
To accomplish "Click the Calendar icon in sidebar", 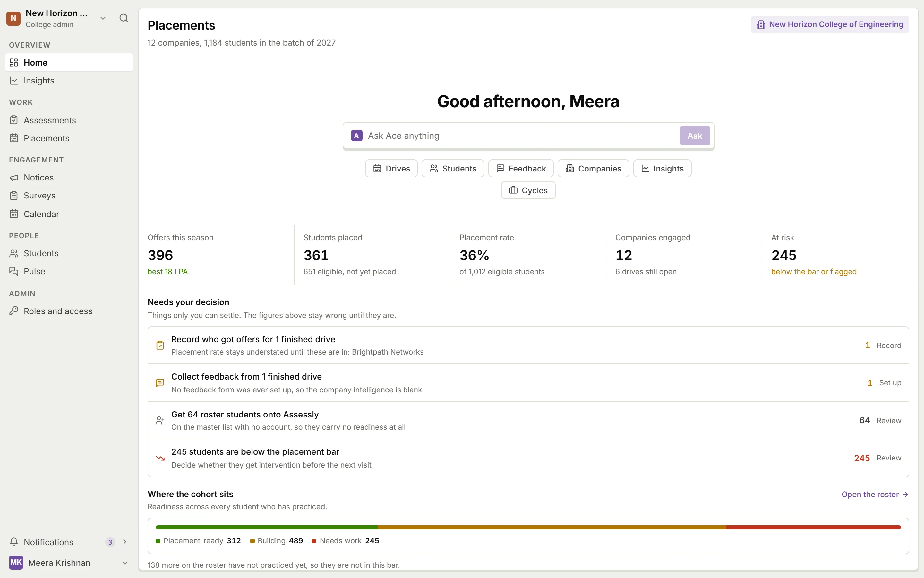I will [x=14, y=214].
